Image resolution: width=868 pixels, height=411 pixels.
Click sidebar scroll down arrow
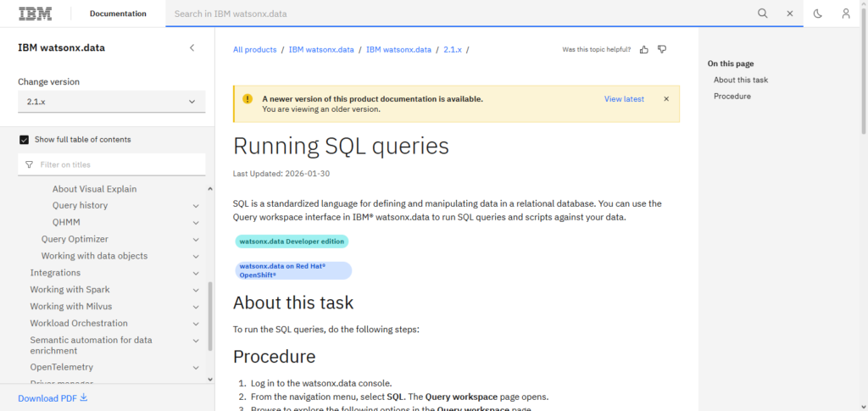(x=210, y=379)
